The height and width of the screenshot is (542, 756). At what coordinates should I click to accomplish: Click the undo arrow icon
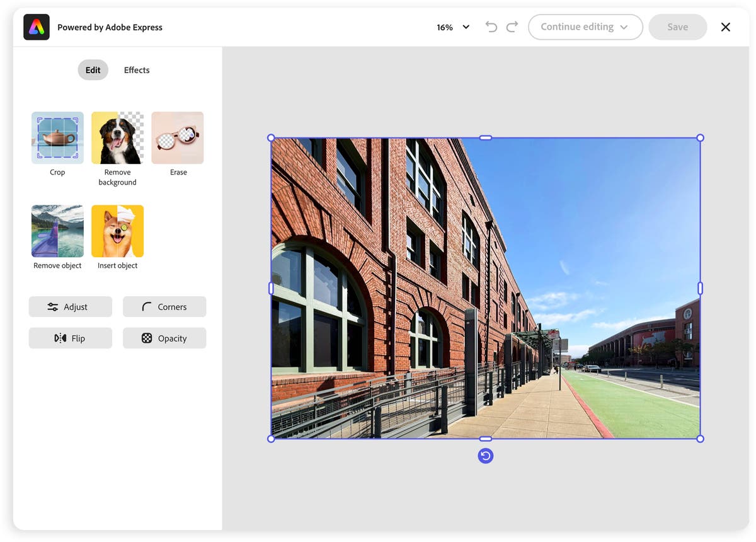(x=491, y=27)
